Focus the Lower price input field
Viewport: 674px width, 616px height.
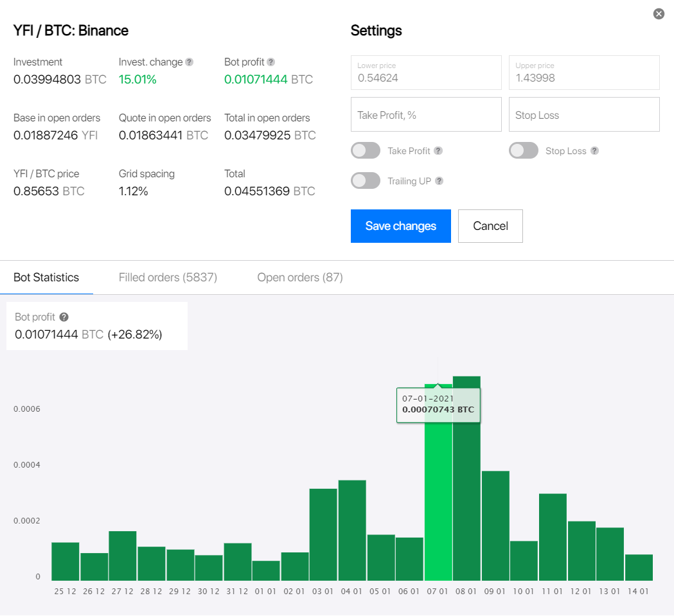tap(426, 73)
